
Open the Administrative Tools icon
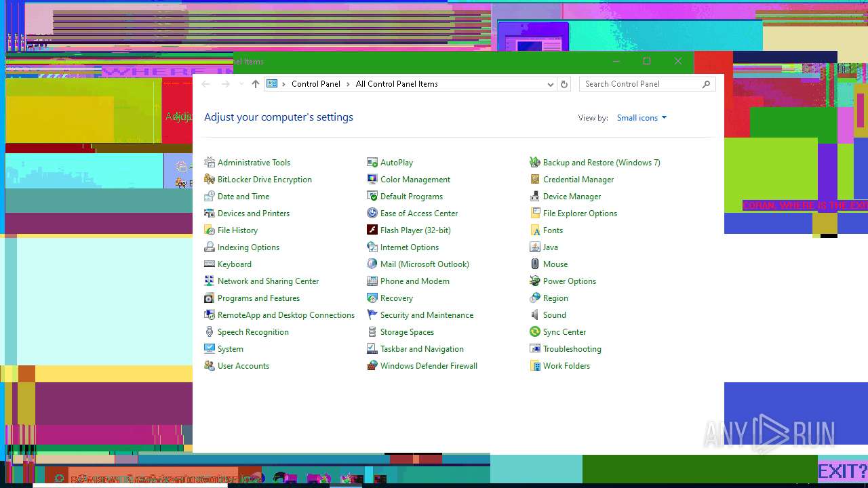coord(210,163)
